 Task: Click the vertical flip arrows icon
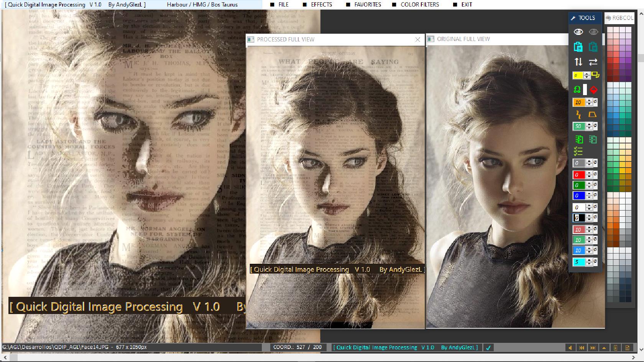coord(578,62)
